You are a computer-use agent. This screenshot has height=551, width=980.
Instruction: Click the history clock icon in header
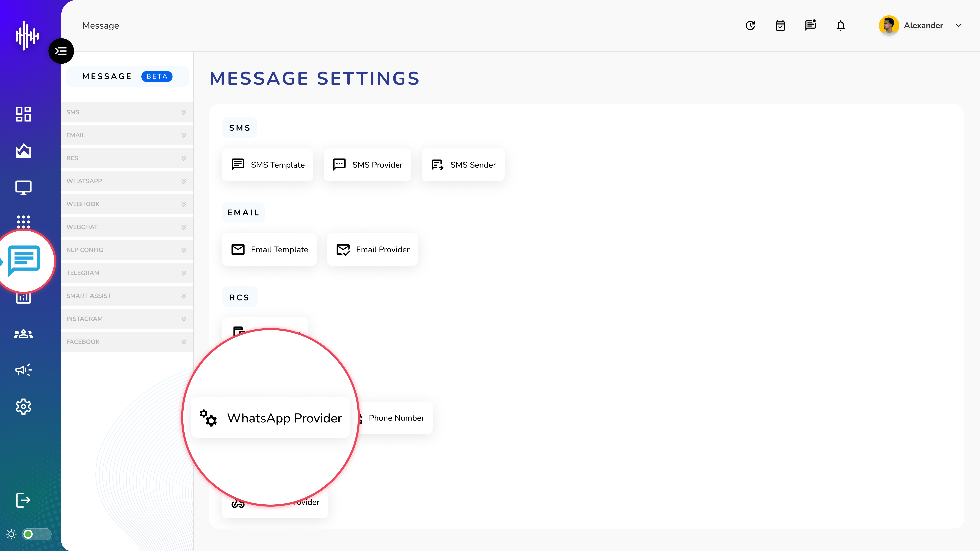click(x=750, y=26)
